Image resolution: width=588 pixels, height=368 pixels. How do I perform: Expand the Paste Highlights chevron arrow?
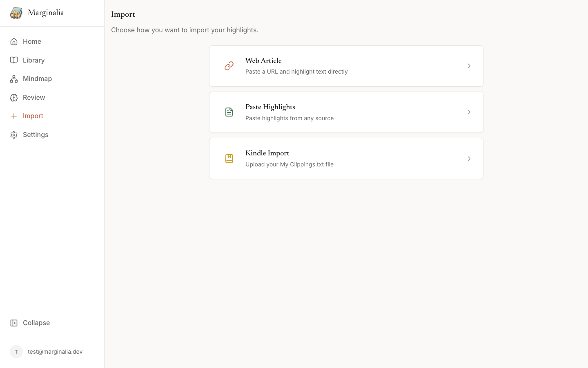click(469, 112)
